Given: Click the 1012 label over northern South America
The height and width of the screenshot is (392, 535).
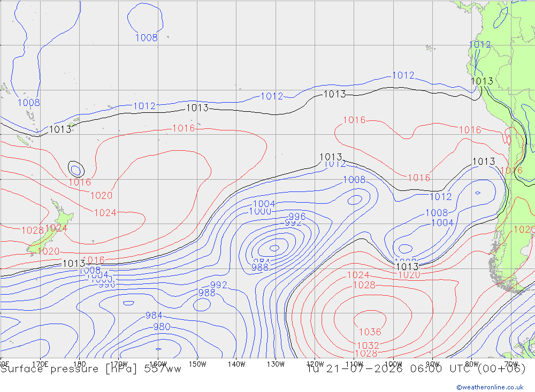Looking at the screenshot, I should tap(480, 44).
